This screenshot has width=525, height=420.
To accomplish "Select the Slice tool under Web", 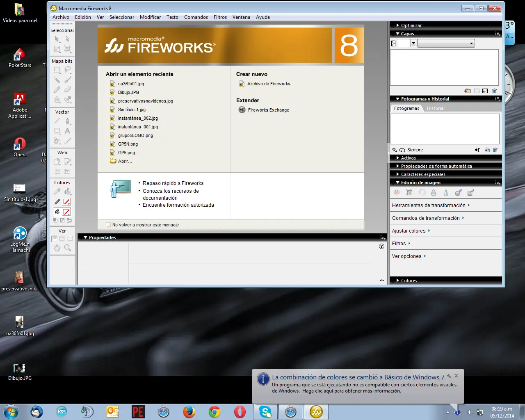I will click(68, 162).
